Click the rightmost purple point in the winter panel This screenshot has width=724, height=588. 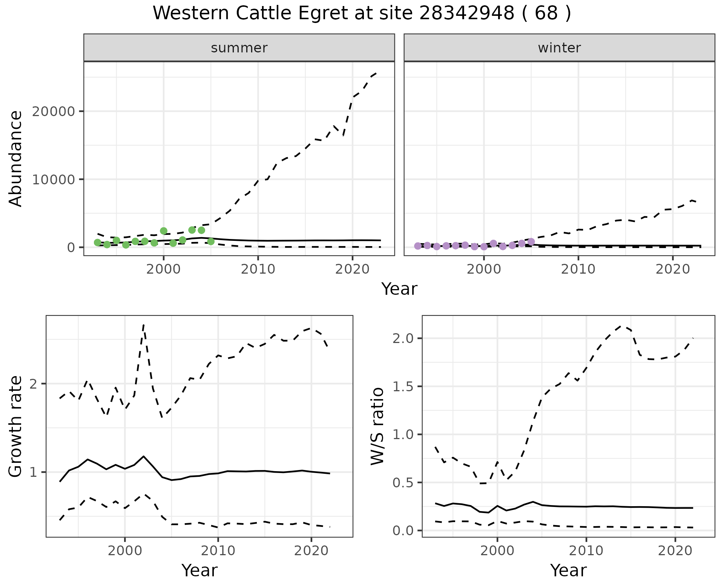pos(531,242)
